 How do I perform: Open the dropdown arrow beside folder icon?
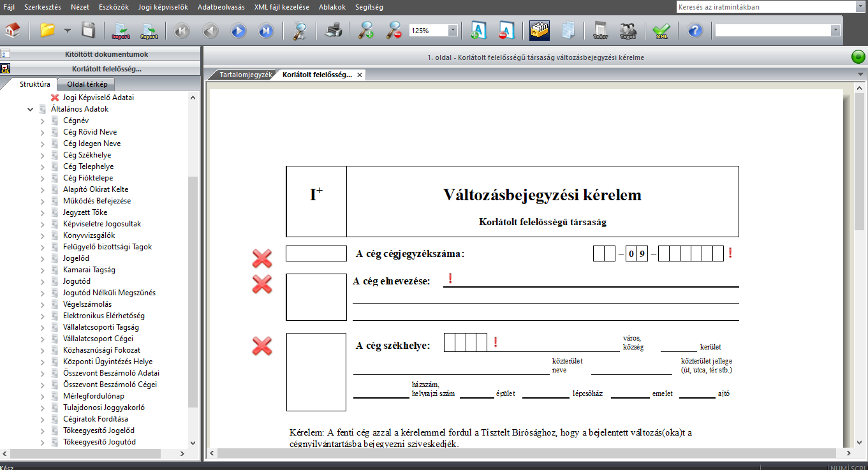(67, 31)
